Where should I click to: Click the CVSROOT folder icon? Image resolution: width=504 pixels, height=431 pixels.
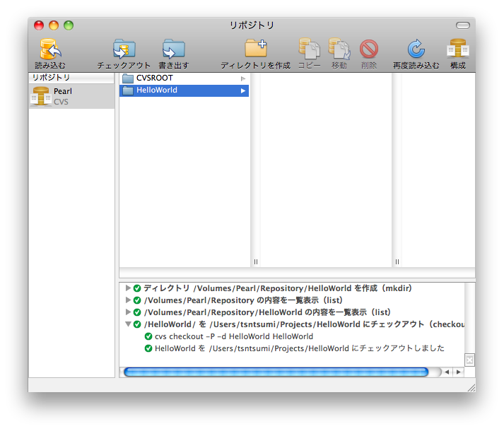point(128,78)
